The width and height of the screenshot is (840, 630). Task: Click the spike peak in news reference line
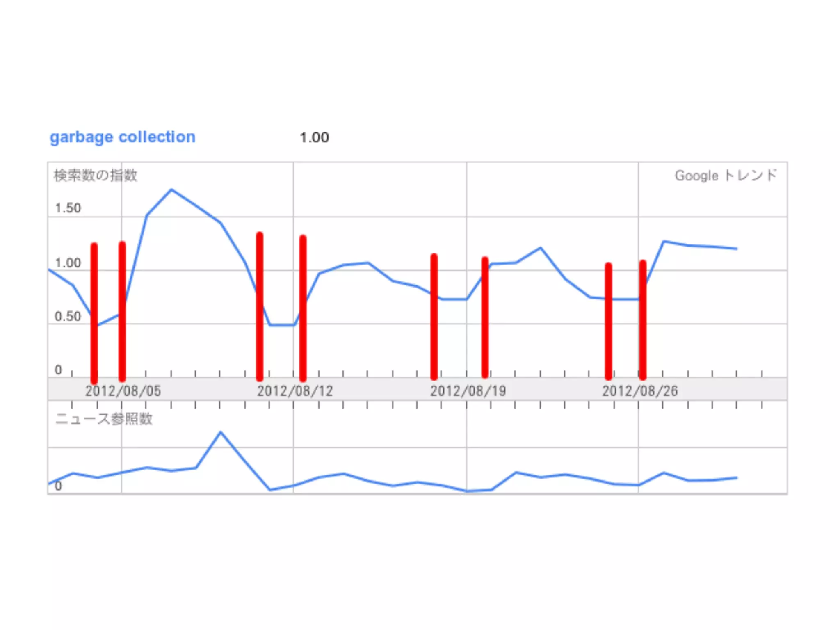pyautogui.click(x=221, y=432)
